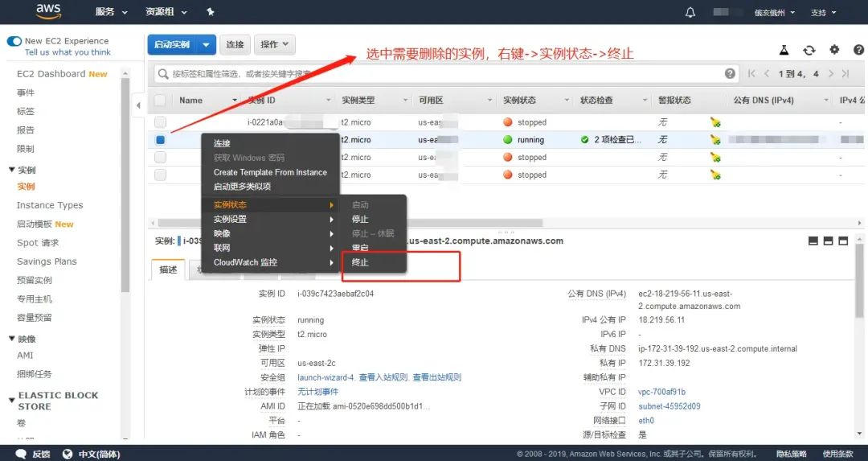This screenshot has height=461, width=868.
Task: Click the alarm icon in the i-0221a0a row
Action: pyautogui.click(x=715, y=122)
